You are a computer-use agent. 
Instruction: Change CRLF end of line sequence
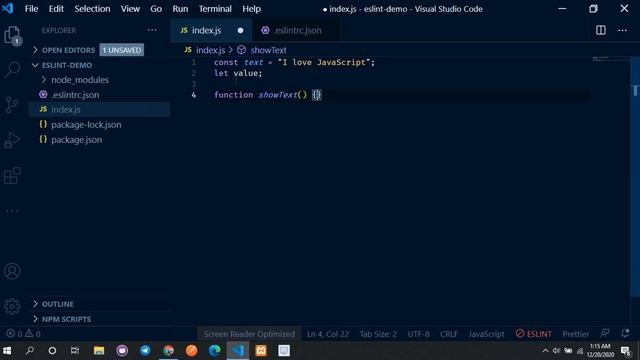(449, 334)
